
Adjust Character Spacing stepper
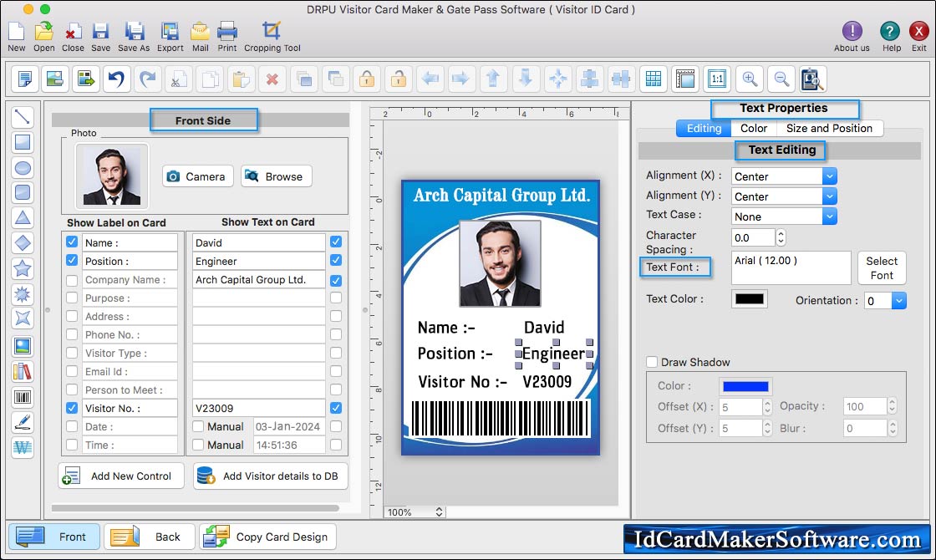pos(781,237)
